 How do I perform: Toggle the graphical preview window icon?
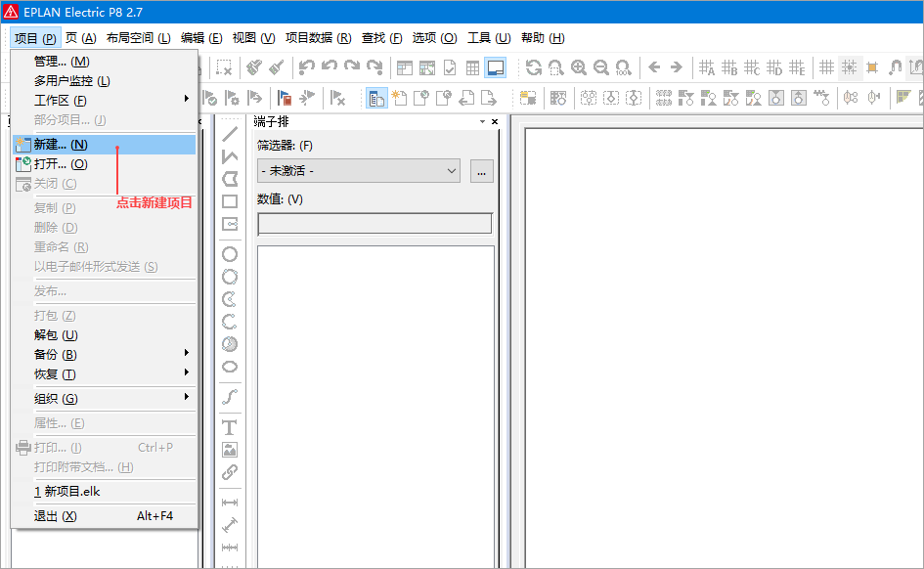[496, 67]
